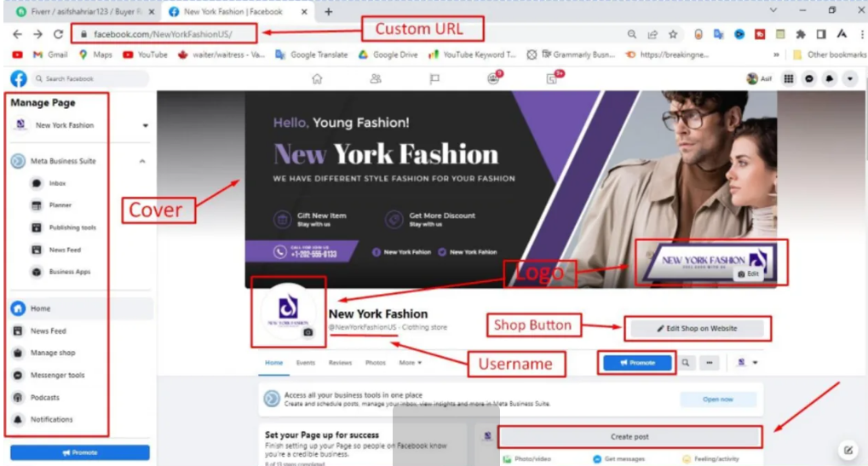This screenshot has height=466, width=868.
Task: Click the Facebook logo icon
Action: [18, 78]
